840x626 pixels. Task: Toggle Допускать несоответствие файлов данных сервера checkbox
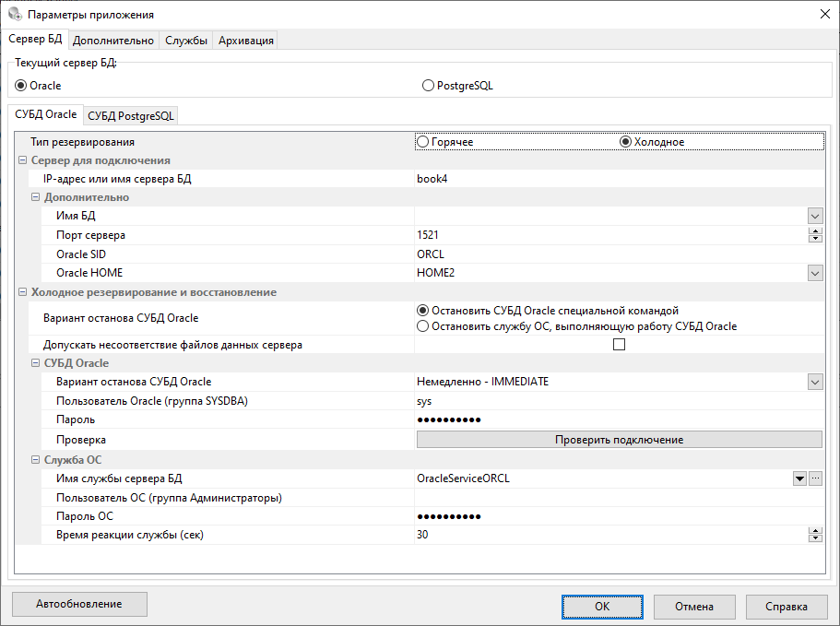pyautogui.click(x=619, y=344)
